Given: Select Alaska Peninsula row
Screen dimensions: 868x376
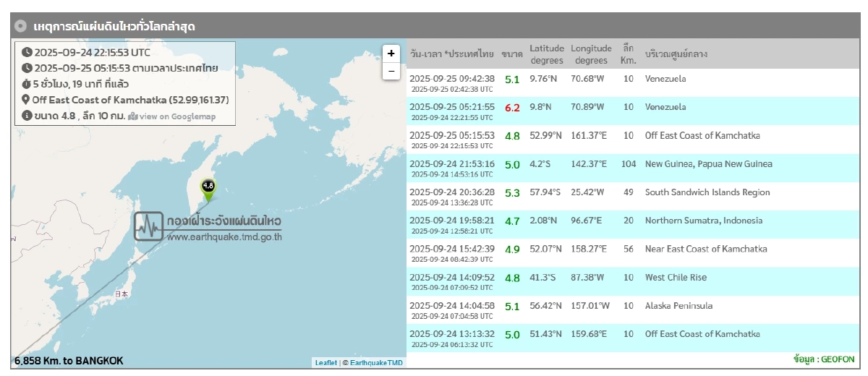Looking at the screenshot, I should pyautogui.click(x=634, y=309).
